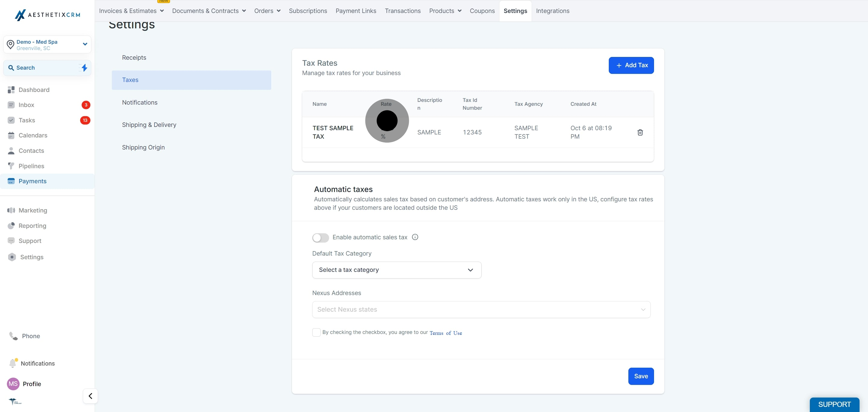The width and height of the screenshot is (868, 412).
Task: Select Receipts in settings menu
Action: [191, 58]
